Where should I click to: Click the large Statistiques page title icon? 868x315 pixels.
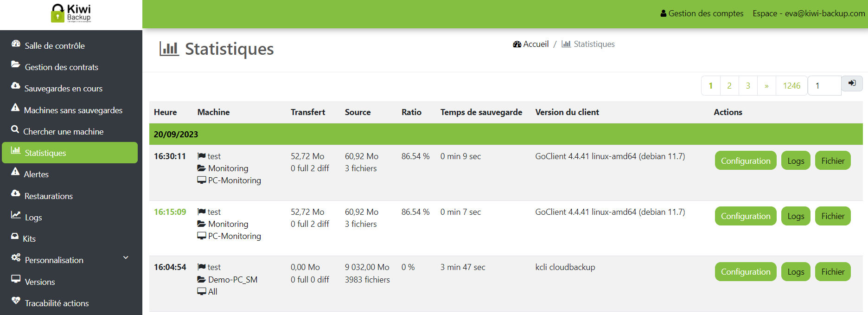pyautogui.click(x=169, y=49)
